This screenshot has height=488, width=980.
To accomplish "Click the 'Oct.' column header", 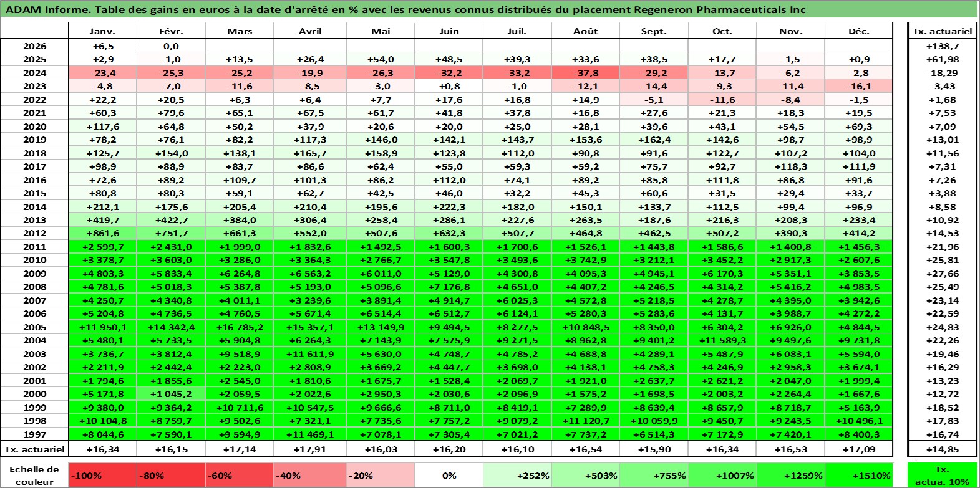I will click(722, 31).
